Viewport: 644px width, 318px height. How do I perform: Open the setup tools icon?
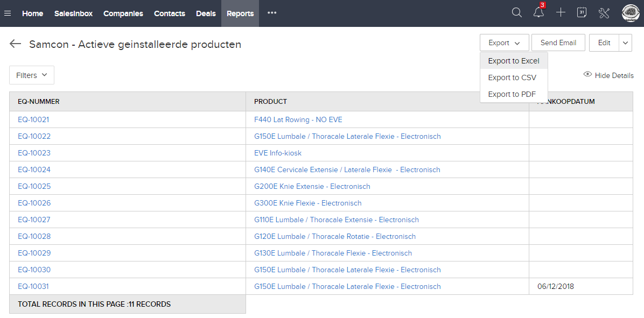click(604, 13)
